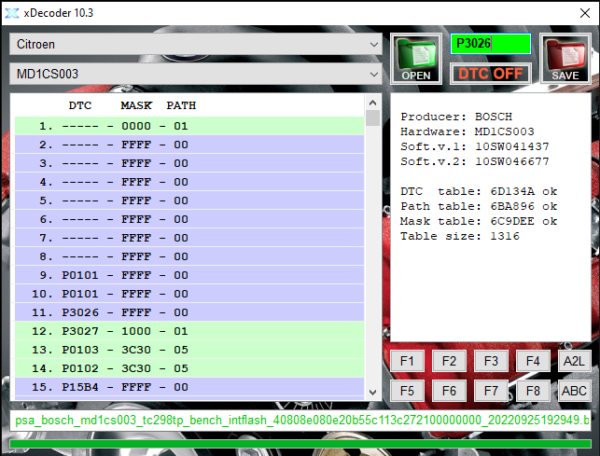
Task: Click the ABC button
Action: coord(573,391)
